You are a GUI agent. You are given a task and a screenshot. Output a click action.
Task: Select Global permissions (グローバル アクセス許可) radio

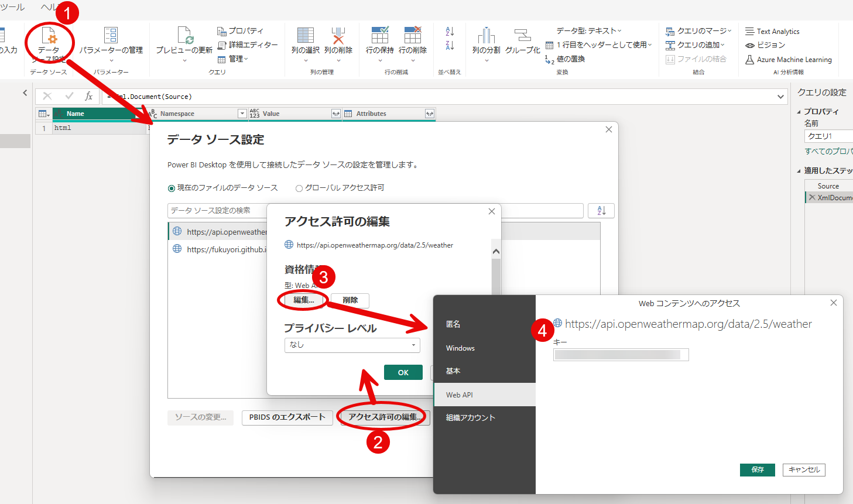(x=299, y=188)
